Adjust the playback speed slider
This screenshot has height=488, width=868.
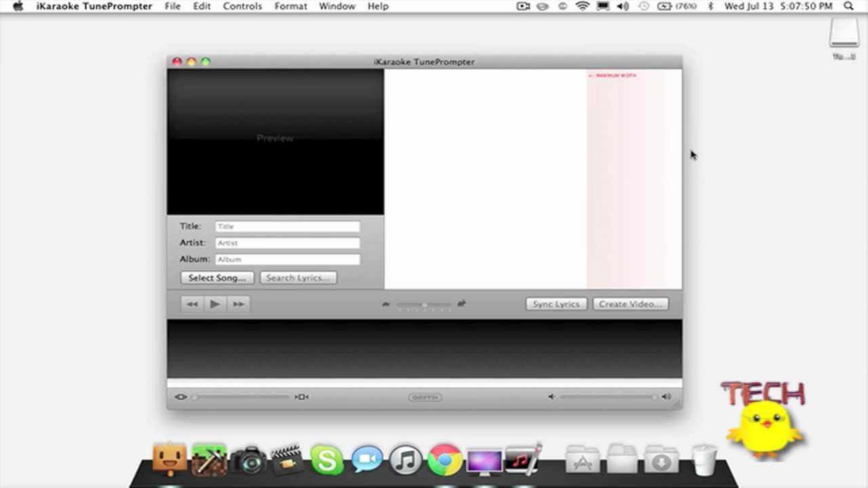pyautogui.click(x=424, y=305)
